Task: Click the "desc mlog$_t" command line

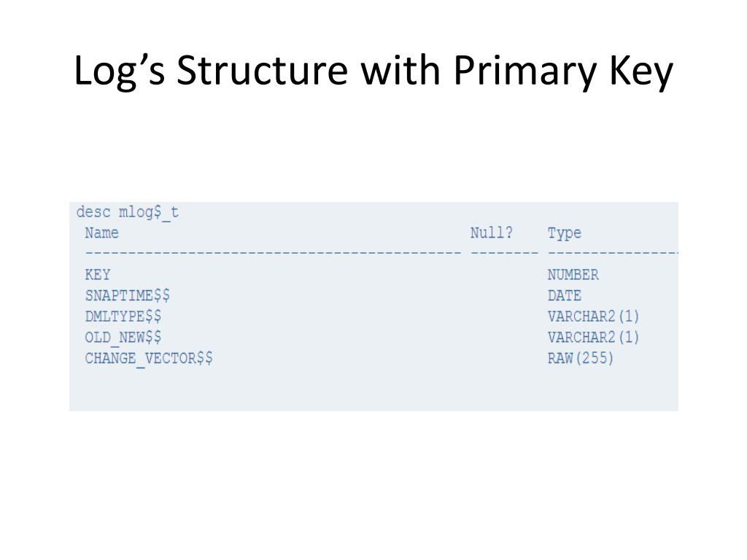Action: 128,213
